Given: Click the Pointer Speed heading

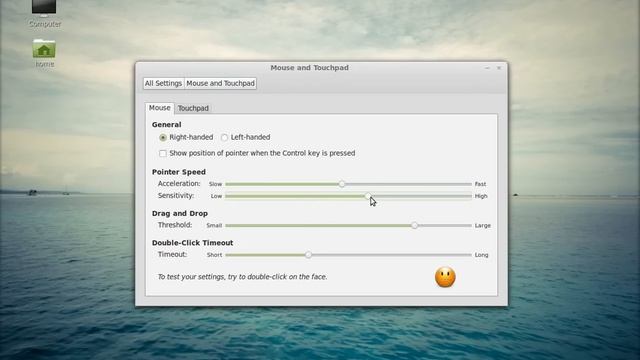Looking at the screenshot, I should 179,172.
